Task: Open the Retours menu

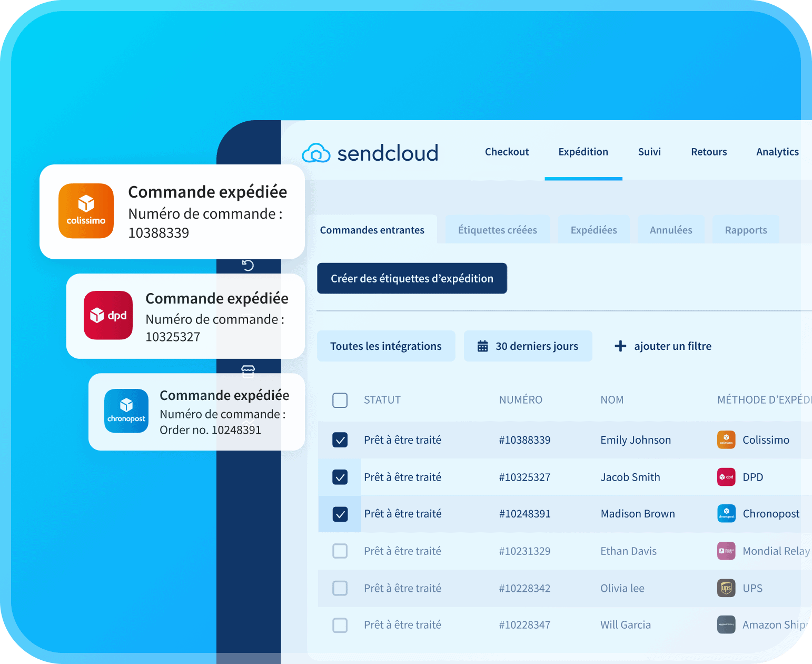Action: [x=709, y=152]
